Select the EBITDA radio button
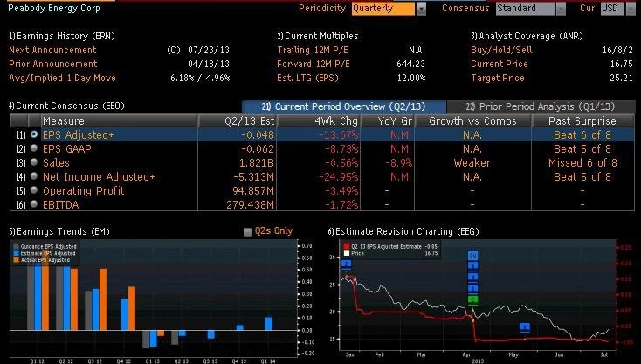Image resolution: width=641 pixels, height=364 pixels. pyautogui.click(x=34, y=204)
